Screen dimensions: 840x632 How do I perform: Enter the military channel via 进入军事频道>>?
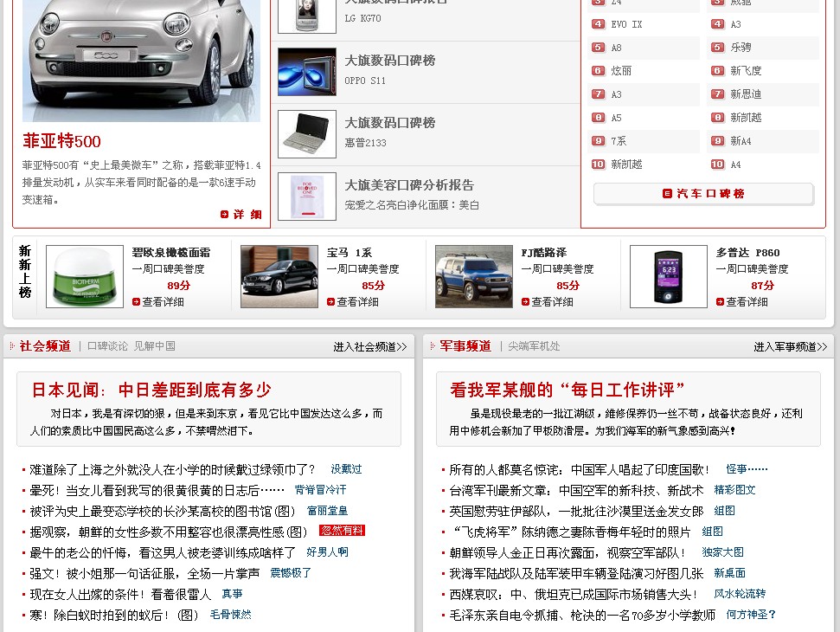(790, 347)
